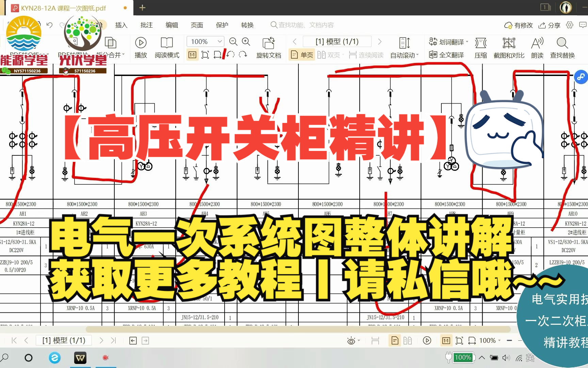
Task: Click the Play slideshow icon in toolbar
Action: (141, 43)
